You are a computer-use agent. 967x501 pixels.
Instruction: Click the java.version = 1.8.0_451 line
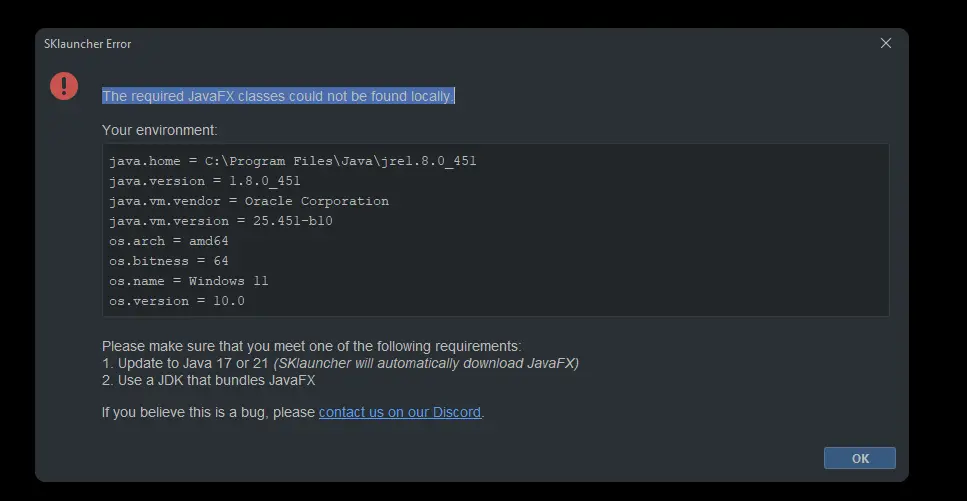[x=205, y=181]
